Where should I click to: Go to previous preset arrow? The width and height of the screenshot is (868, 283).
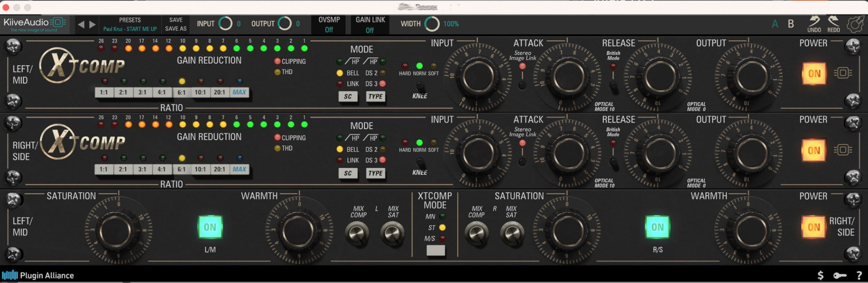pyautogui.click(x=81, y=24)
